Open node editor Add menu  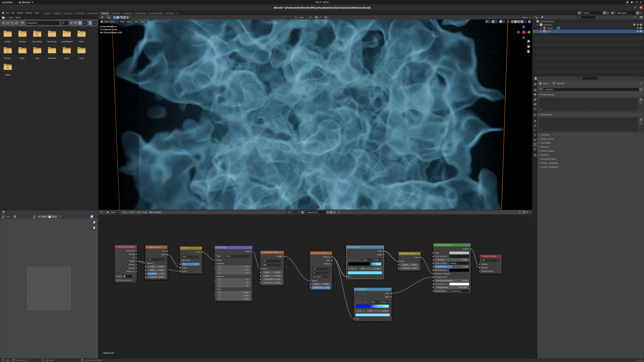coord(139,212)
